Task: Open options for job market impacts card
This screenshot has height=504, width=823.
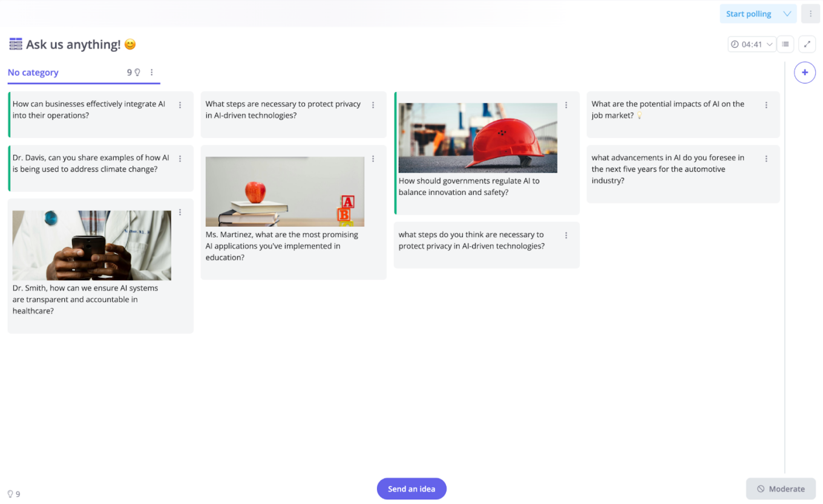Action: click(766, 105)
